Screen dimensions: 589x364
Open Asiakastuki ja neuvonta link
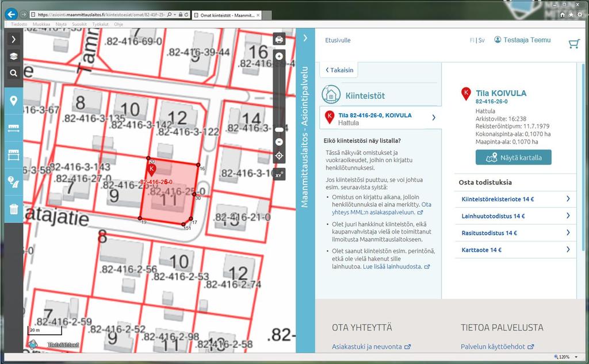pyautogui.click(x=371, y=347)
